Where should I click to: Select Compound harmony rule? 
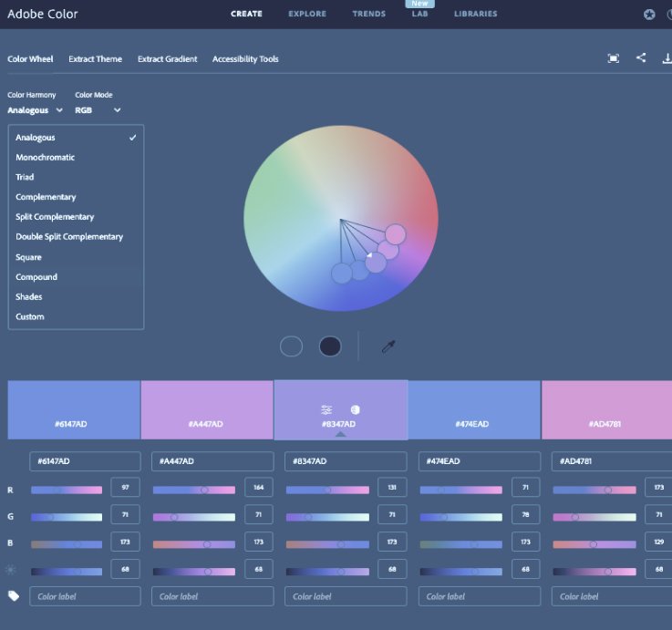(76, 277)
